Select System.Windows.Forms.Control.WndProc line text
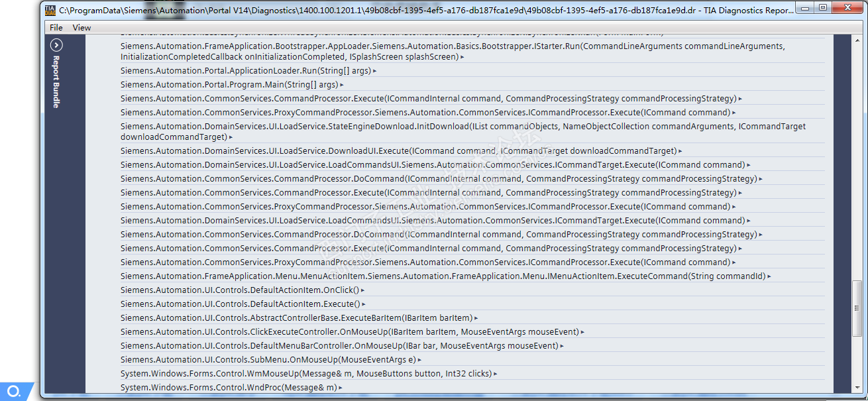The image size is (868, 401). [229, 387]
